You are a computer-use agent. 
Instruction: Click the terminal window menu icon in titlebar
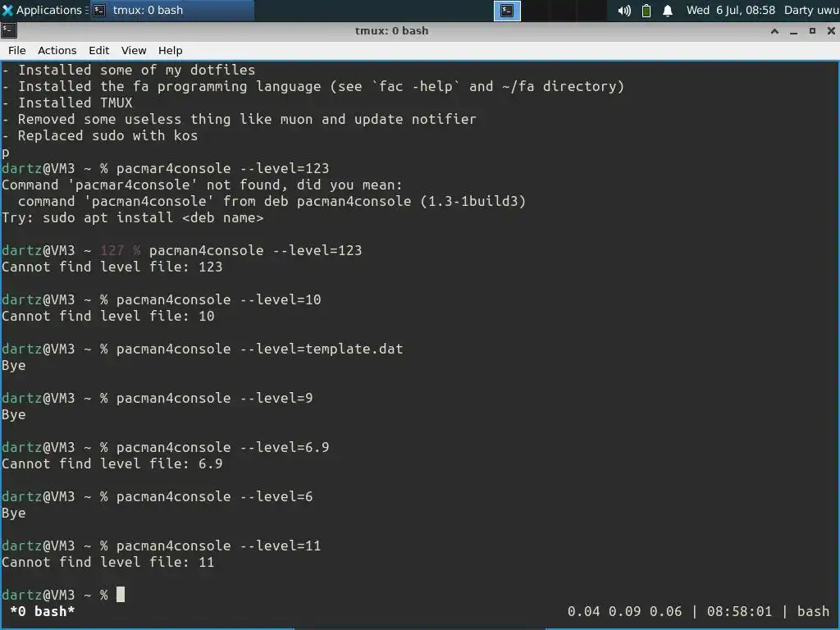click(x=9, y=30)
